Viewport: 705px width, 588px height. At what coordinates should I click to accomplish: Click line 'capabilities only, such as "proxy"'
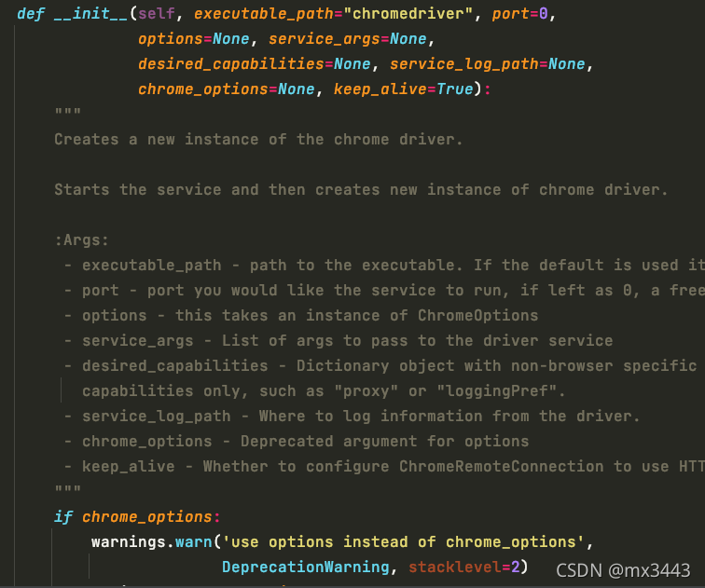[x=324, y=391]
